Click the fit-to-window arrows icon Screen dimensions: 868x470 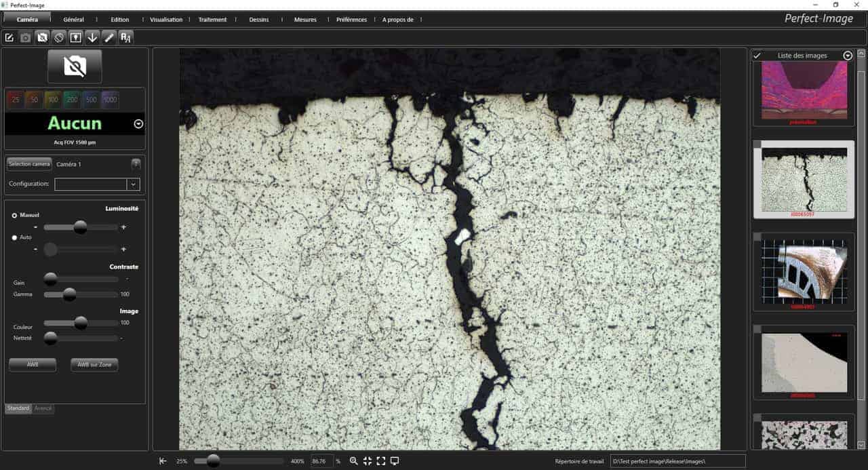[x=368, y=461]
